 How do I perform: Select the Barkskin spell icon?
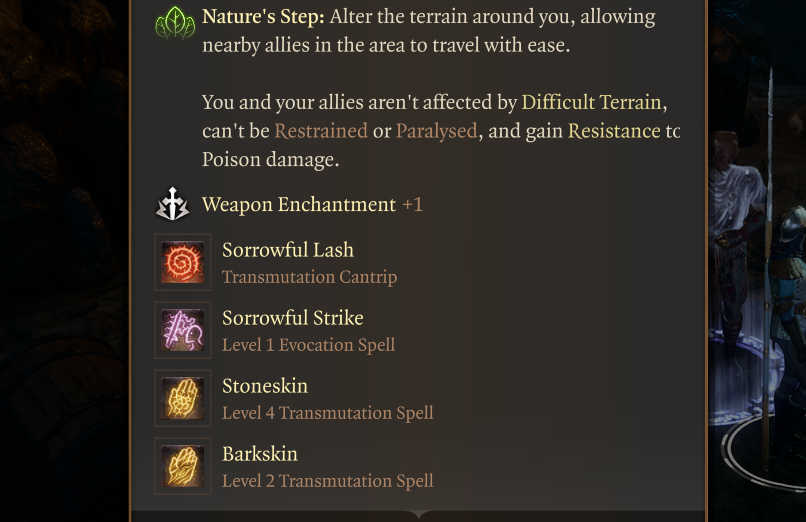pos(183,466)
